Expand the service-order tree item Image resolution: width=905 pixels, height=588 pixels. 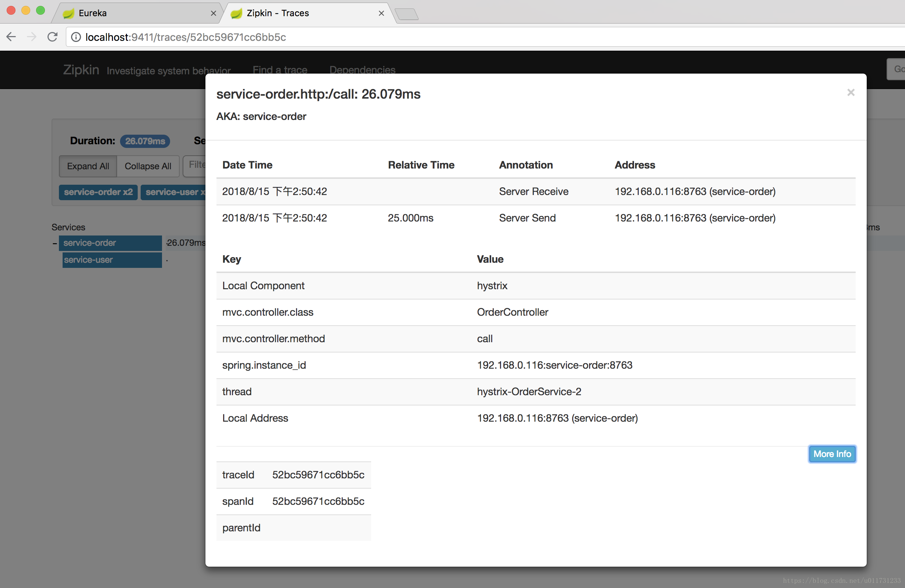point(54,242)
